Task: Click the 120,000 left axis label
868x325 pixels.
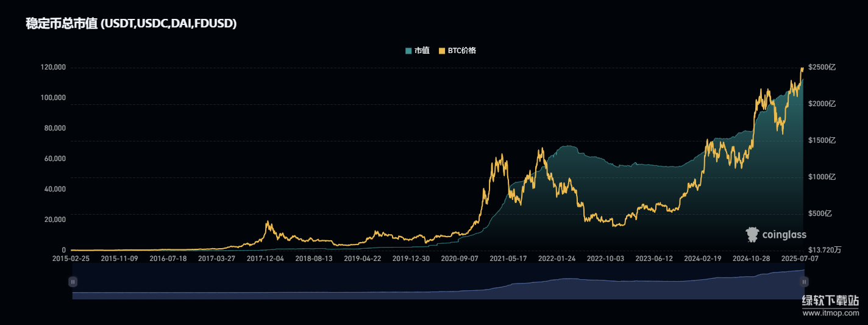Action: (x=52, y=67)
